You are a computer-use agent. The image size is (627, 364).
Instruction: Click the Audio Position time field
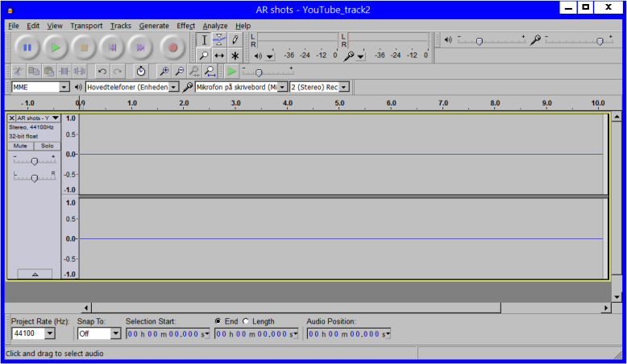click(x=349, y=334)
